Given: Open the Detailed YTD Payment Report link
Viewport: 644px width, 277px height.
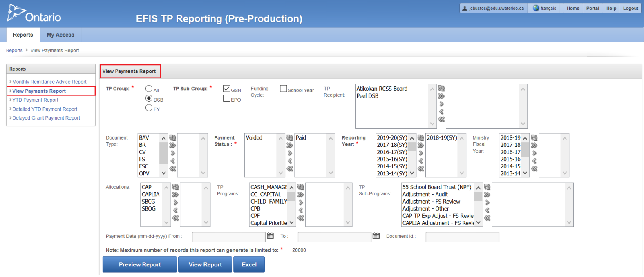Looking at the screenshot, I should pyautogui.click(x=45, y=109).
